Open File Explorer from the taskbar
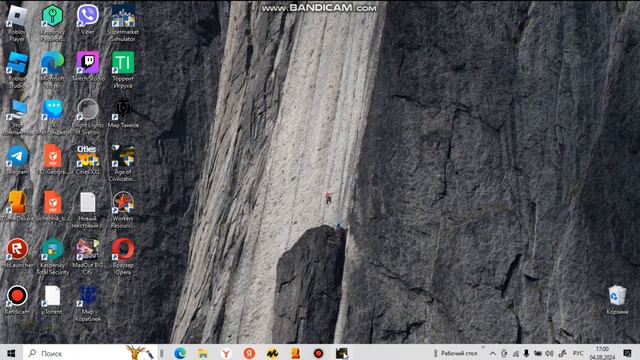This screenshot has height=360, width=640. [x=203, y=353]
